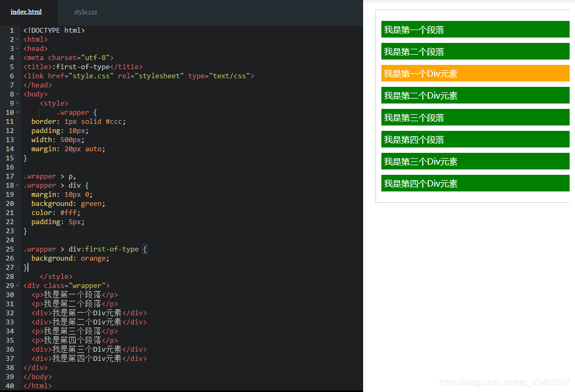Screen dimensions: 575x392
Task: Click code line <p>我是第一个段落</p>
Action: click(x=75, y=295)
